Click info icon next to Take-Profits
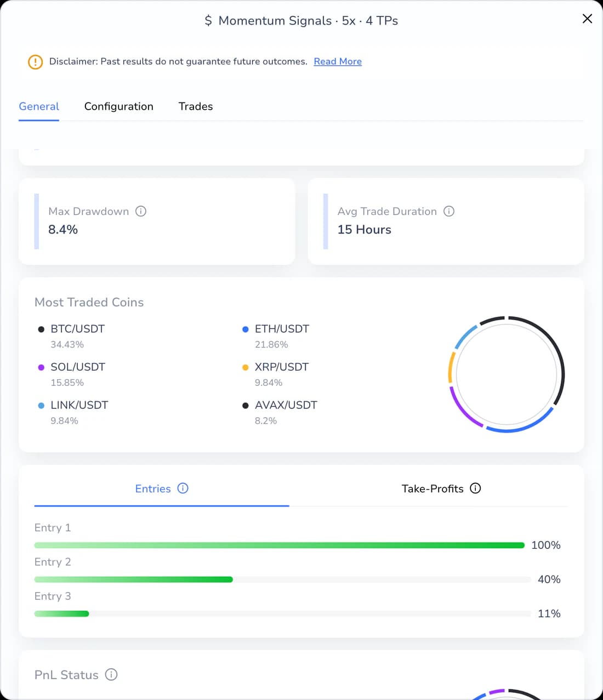This screenshot has width=603, height=700. click(476, 488)
